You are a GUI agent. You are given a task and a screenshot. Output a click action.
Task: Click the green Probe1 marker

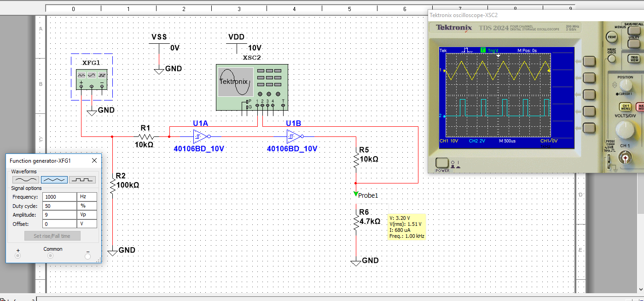pyautogui.click(x=356, y=195)
